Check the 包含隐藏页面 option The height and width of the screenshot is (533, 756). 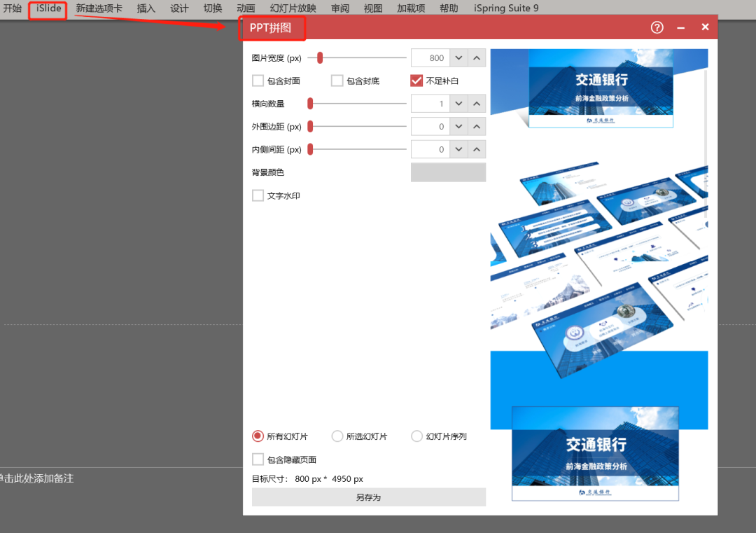(258, 459)
